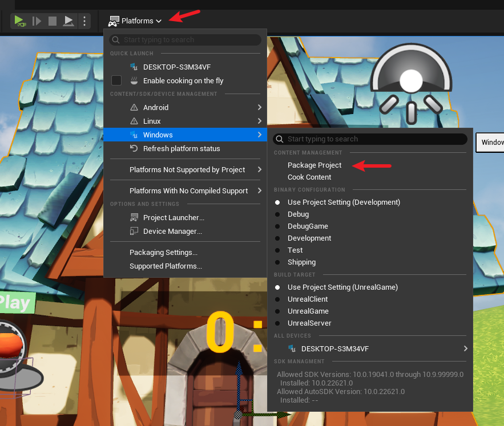Viewport: 504px width, 426px height.
Task: Click the eject from player button
Action: tap(68, 21)
